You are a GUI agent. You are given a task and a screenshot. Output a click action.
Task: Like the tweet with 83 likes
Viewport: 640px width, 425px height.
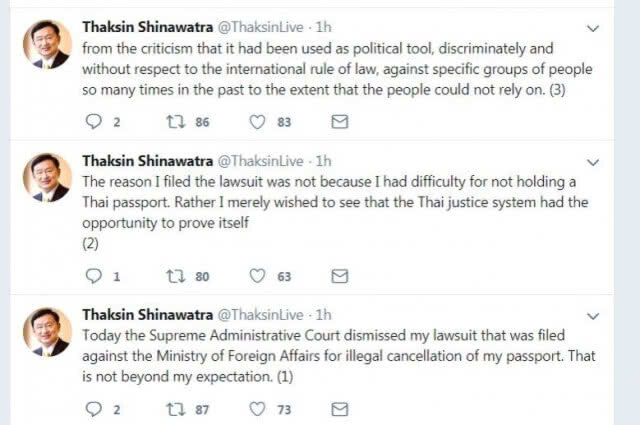coord(257,122)
